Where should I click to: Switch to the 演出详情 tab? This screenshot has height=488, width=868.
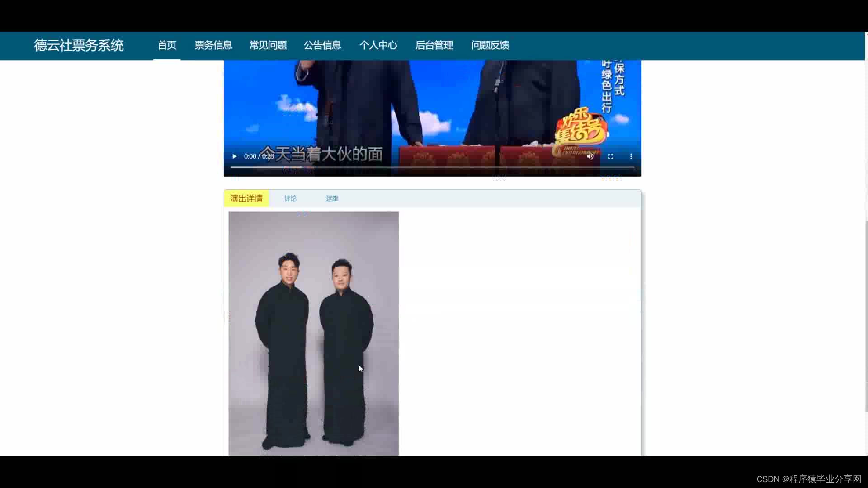[x=246, y=198]
